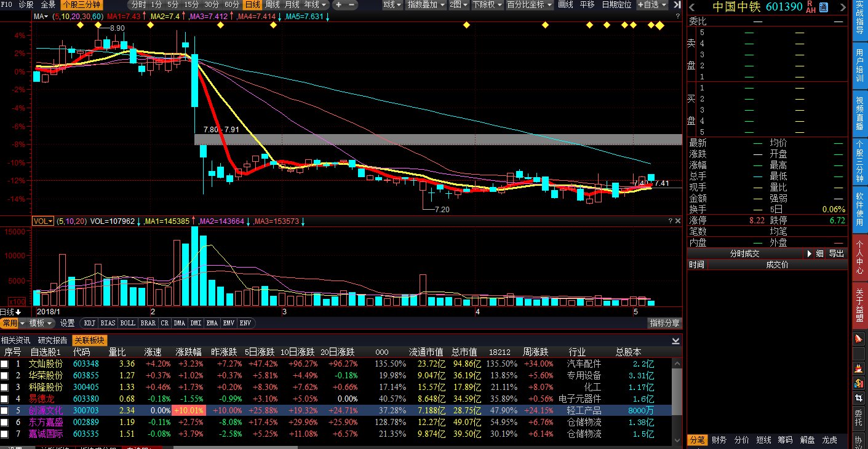Click the 导出 export button

tap(836, 253)
